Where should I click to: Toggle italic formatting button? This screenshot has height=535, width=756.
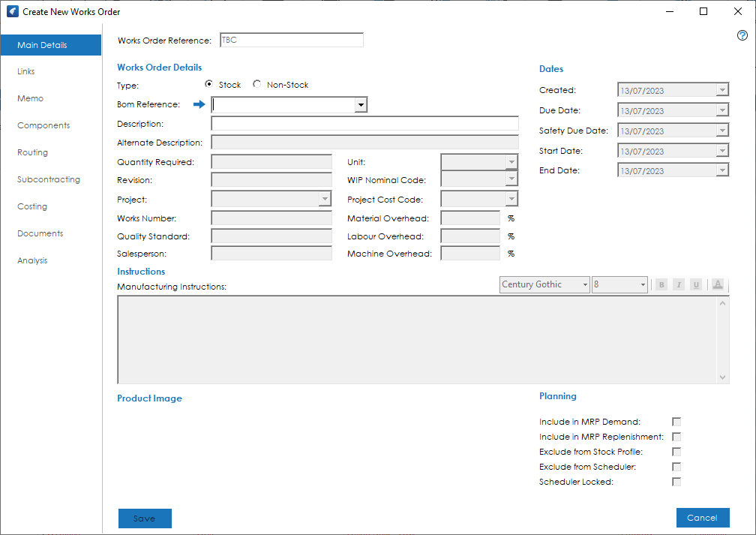click(679, 284)
